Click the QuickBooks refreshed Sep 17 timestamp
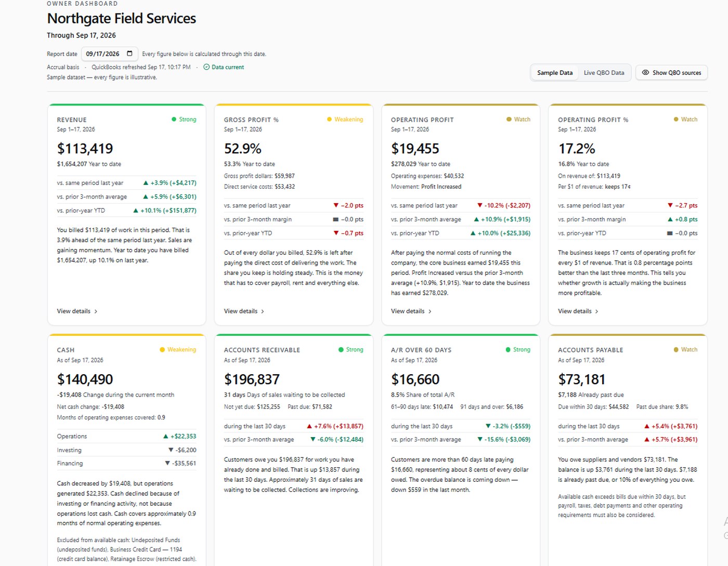This screenshot has height=566, width=728. click(141, 67)
